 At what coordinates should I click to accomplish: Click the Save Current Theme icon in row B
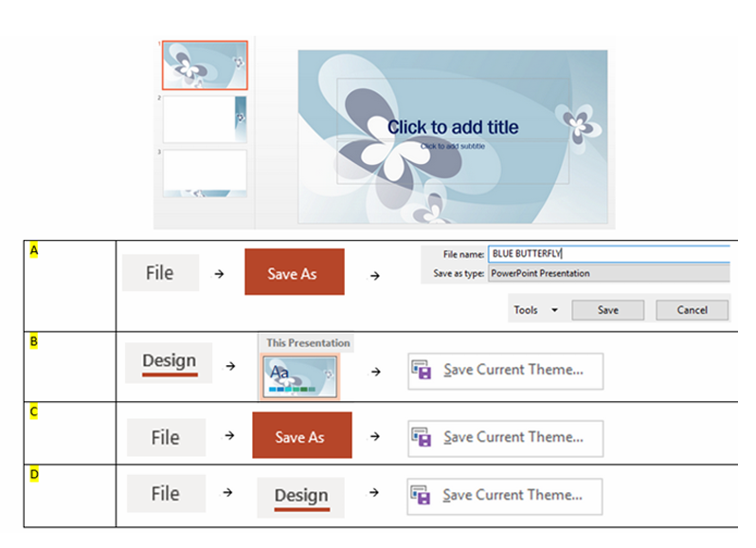click(x=423, y=371)
